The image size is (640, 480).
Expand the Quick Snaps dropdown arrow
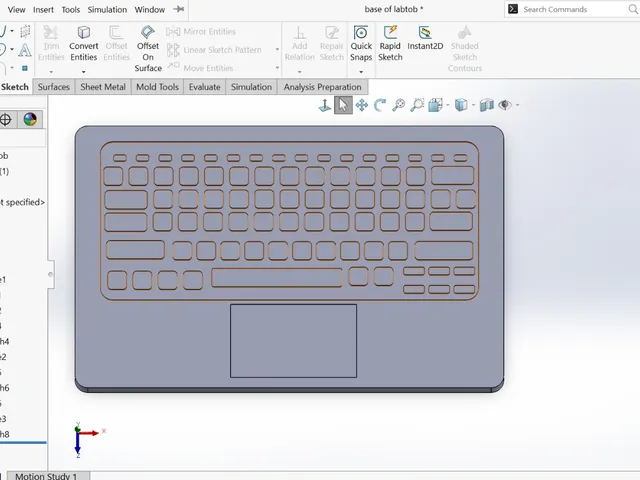(361, 72)
